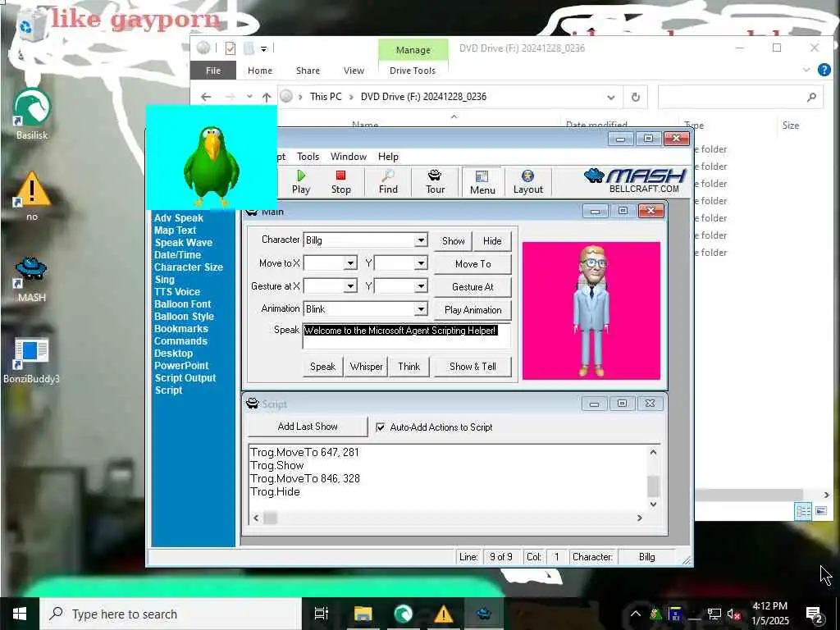Switch to Explorer Home tab

tap(260, 71)
